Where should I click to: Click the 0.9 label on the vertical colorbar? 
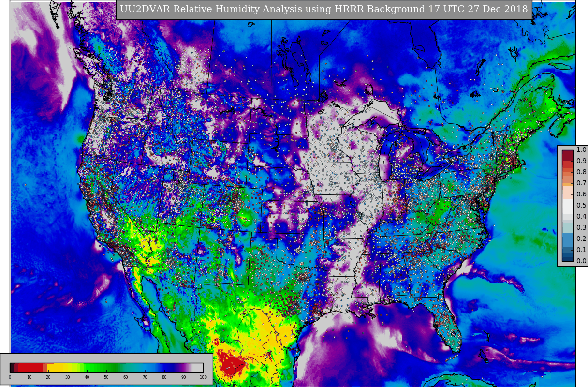pyautogui.click(x=581, y=161)
